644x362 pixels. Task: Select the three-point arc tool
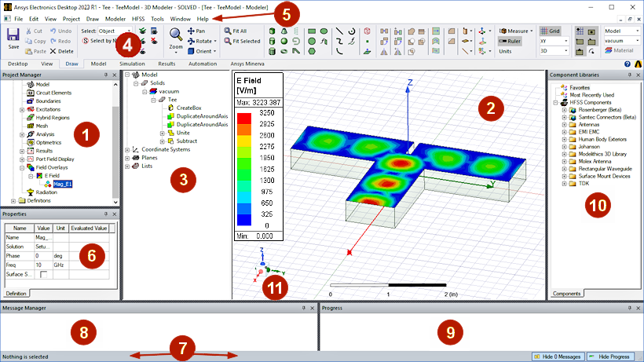click(339, 51)
